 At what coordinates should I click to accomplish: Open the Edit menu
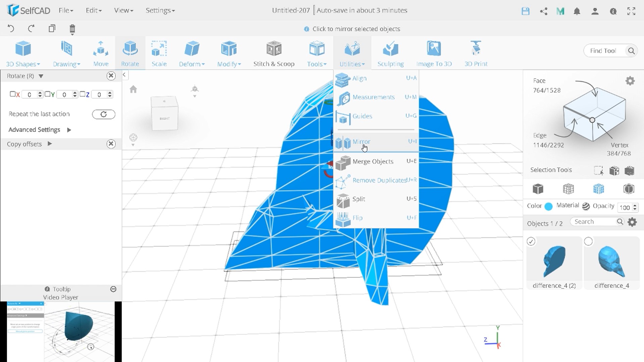click(x=93, y=10)
